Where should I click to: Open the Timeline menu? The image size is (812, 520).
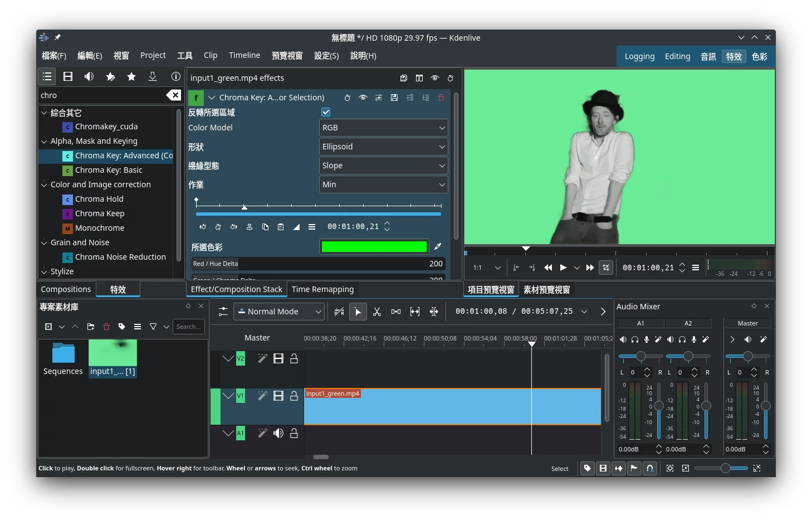click(x=244, y=55)
